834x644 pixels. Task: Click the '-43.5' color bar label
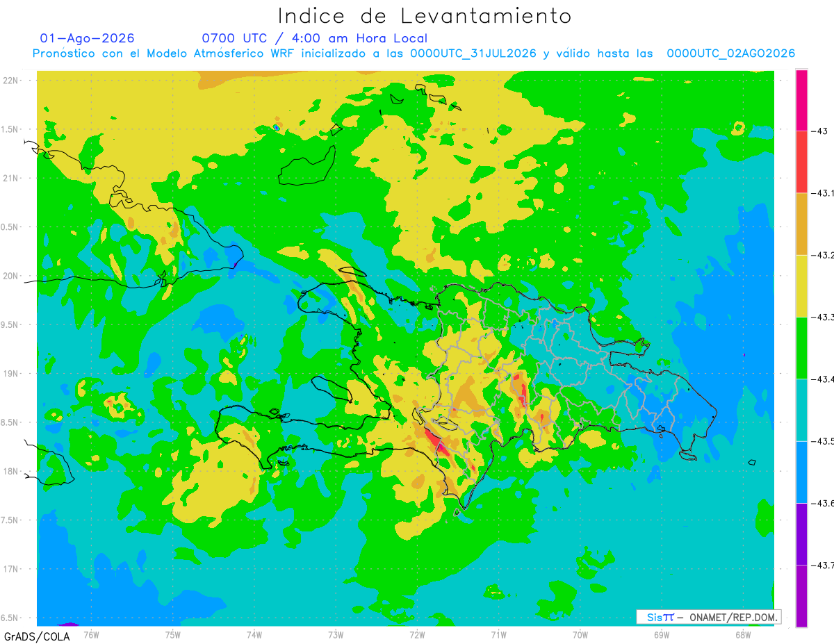822,441
